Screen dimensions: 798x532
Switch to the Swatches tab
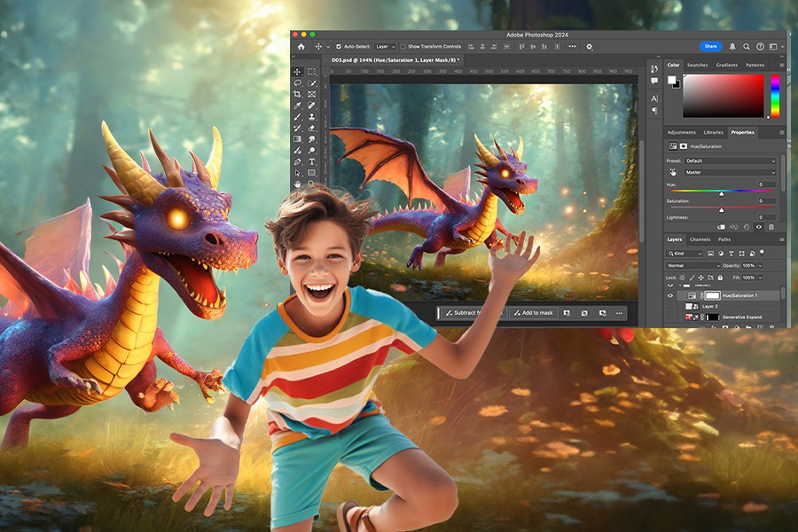pos(698,65)
